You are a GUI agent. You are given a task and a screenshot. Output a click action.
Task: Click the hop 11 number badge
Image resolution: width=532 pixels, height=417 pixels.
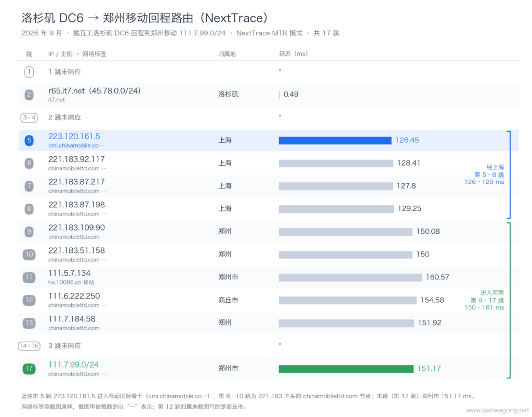pyautogui.click(x=29, y=277)
